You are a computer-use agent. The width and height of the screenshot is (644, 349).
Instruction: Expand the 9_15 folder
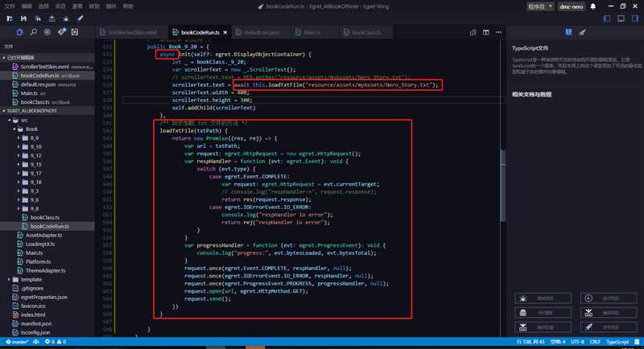coord(19,165)
